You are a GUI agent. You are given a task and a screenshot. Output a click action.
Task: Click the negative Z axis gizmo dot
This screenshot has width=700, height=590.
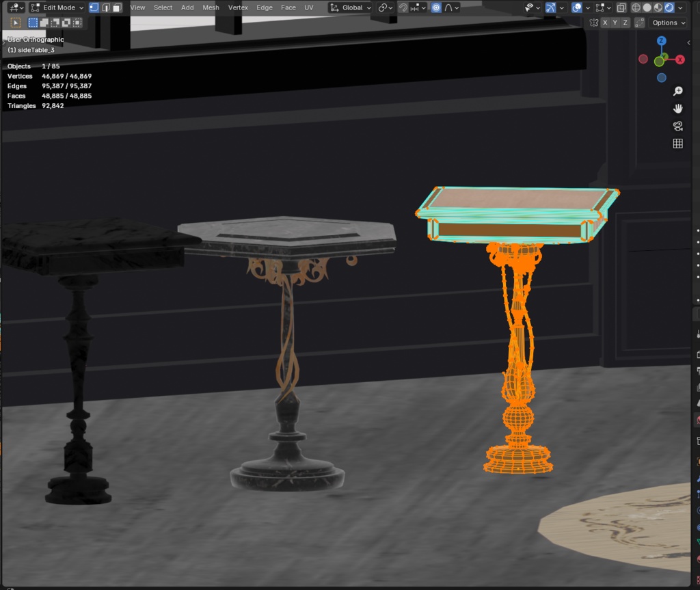[662, 78]
